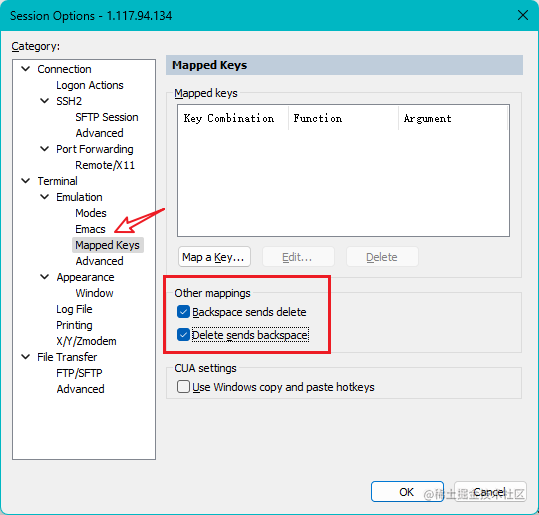Collapse the Emulation node
Screen dimensions: 539x515
[45, 197]
